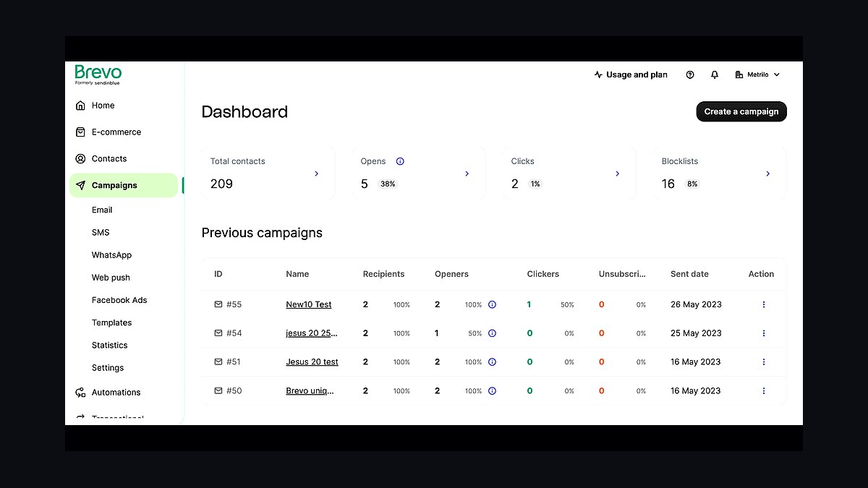Click openers info icon for Jesus 20 test
The height and width of the screenshot is (488, 868).
[492, 361]
